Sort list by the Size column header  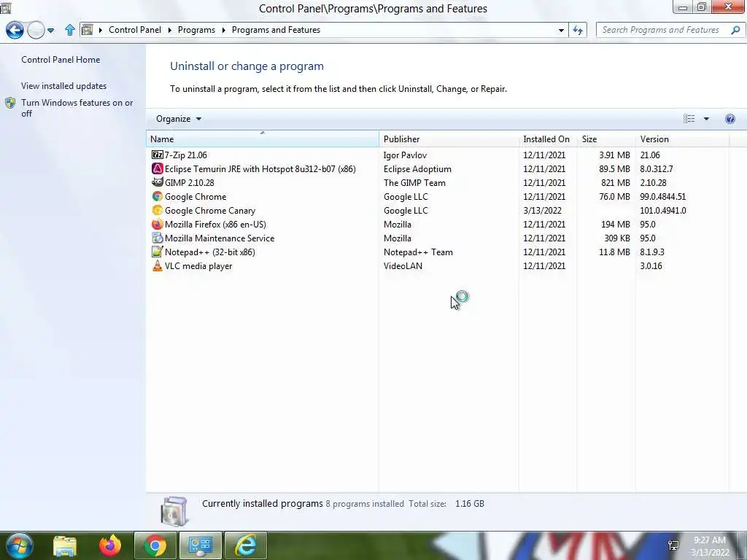pos(606,139)
